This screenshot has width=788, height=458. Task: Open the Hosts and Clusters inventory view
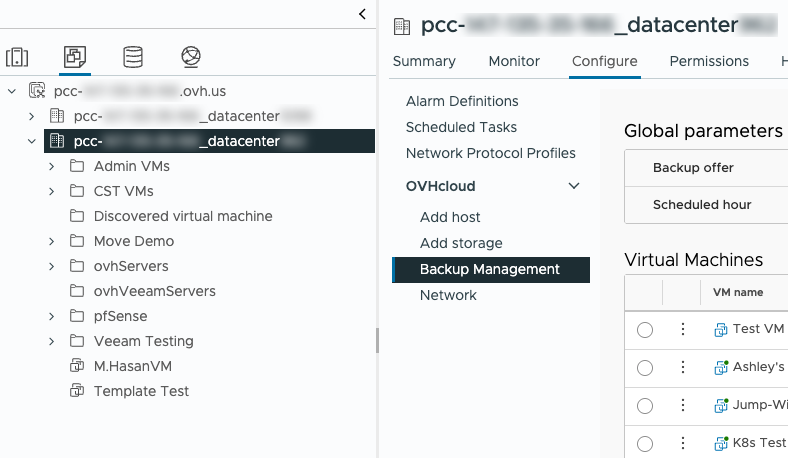(17, 57)
